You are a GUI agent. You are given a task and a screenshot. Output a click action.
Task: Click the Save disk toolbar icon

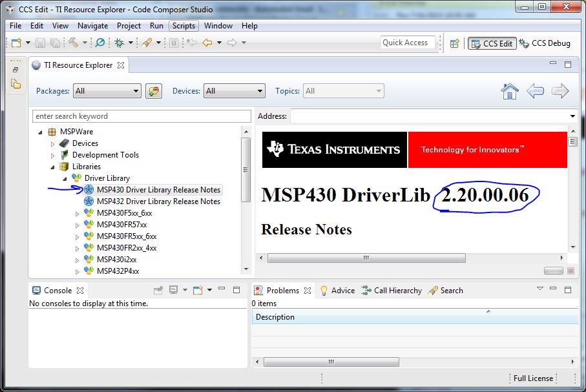coord(40,43)
